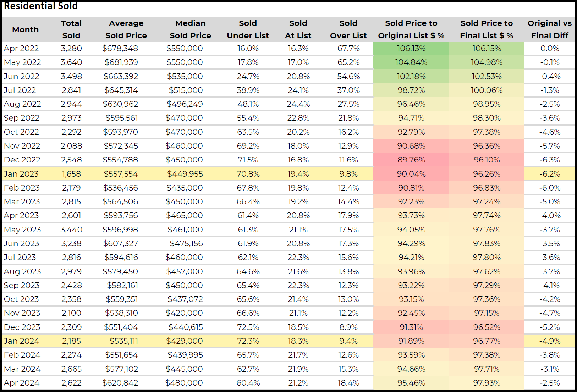577x392 pixels.
Task: Select the "Sold Under List" column header
Action: (x=248, y=29)
